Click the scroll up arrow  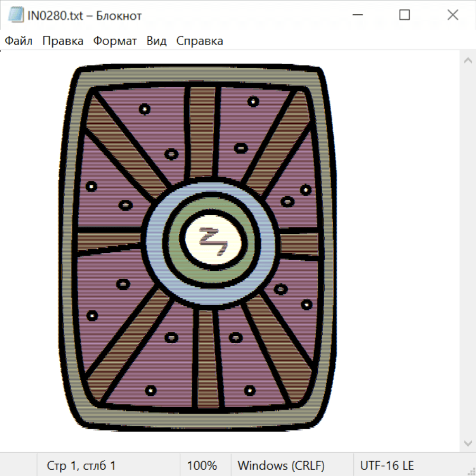click(x=468, y=61)
